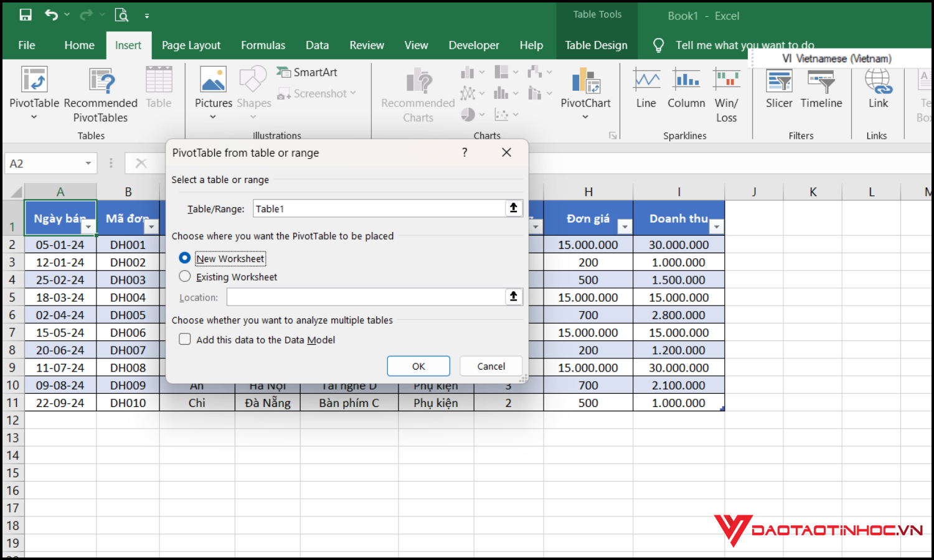Cancel the PivotTable dialog
The width and height of the screenshot is (934, 560).
click(x=491, y=366)
